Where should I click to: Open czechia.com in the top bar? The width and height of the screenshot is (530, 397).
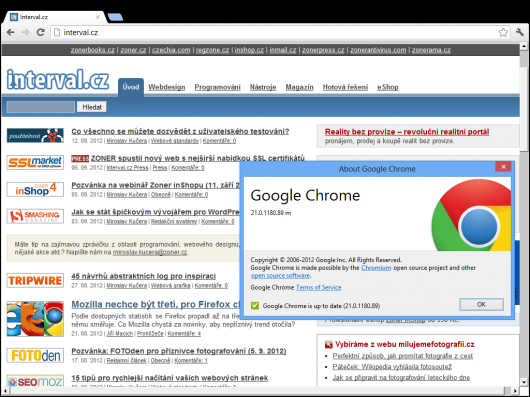point(171,50)
